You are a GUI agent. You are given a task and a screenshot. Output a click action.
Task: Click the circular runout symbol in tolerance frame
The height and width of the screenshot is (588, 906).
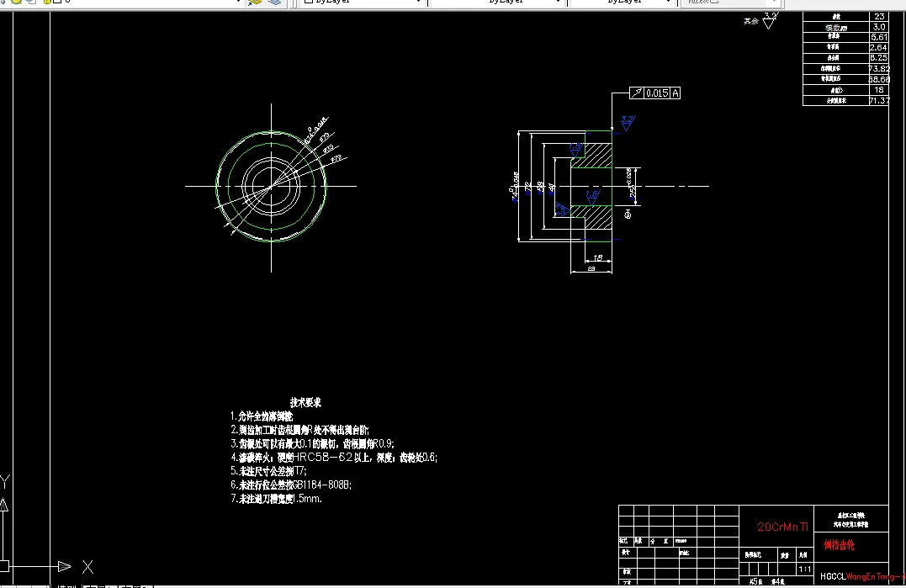coord(637,93)
